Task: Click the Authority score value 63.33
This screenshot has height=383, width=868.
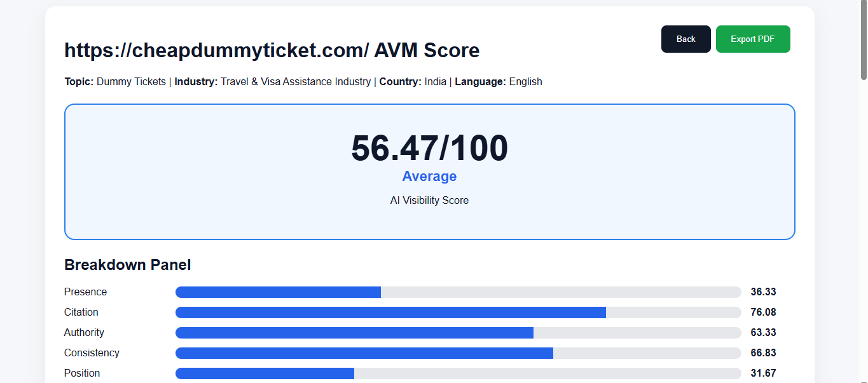Action: tap(763, 333)
